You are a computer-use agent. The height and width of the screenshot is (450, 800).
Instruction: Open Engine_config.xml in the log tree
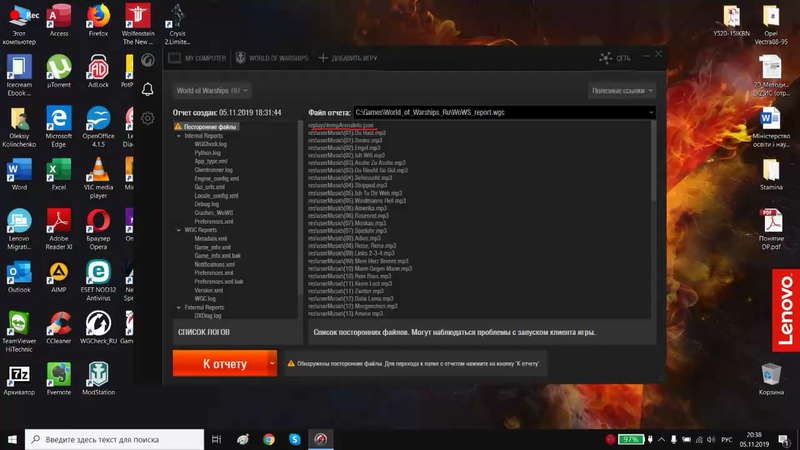point(216,179)
